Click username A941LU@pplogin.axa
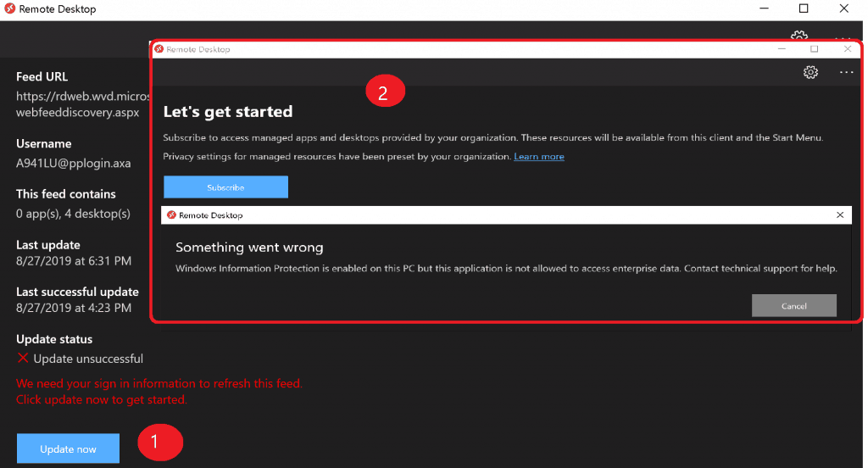Screen dimensions: 868x468 coord(74,164)
